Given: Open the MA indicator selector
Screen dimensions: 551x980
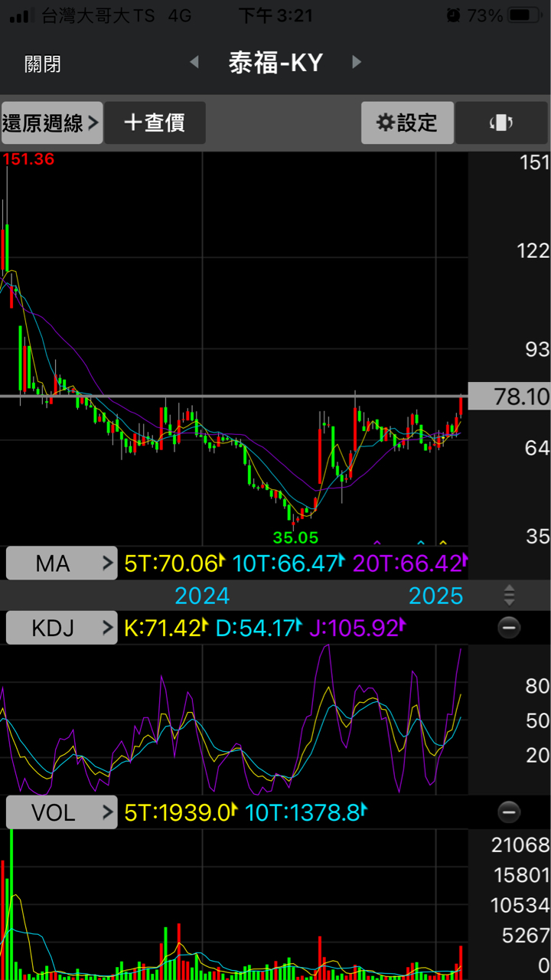Looking at the screenshot, I should coord(62,563).
